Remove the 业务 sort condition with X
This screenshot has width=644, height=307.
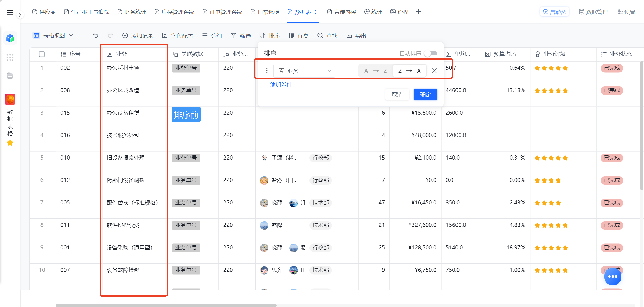click(x=434, y=71)
